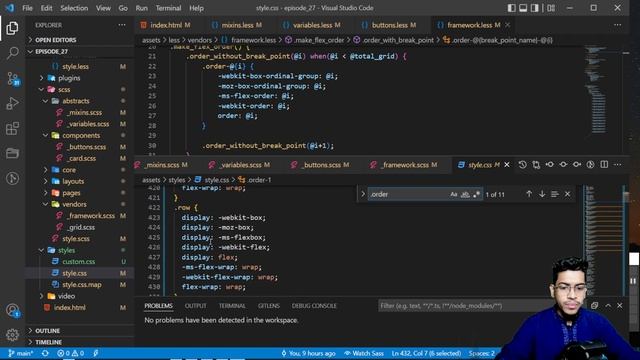
Task: Close the find widget
Action: tap(567, 194)
